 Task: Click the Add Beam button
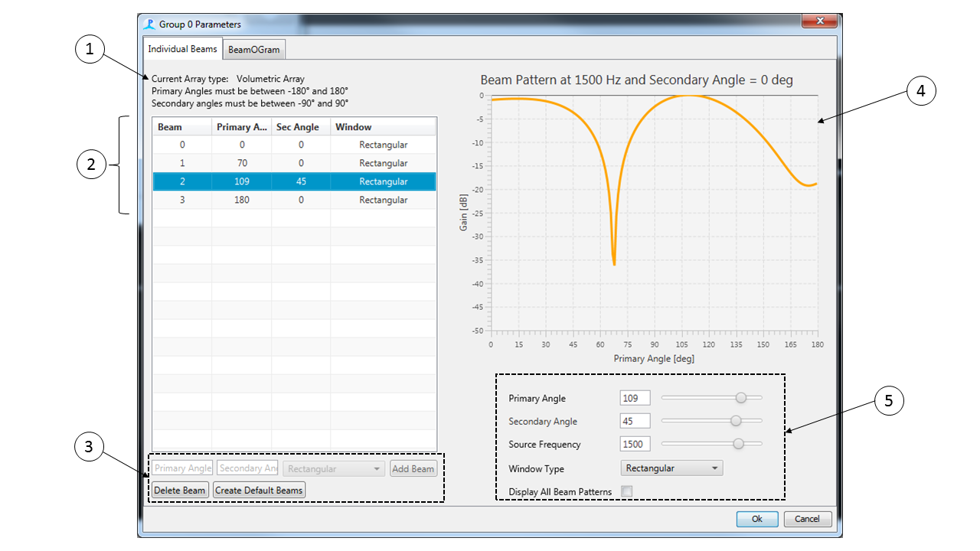pyautogui.click(x=413, y=469)
